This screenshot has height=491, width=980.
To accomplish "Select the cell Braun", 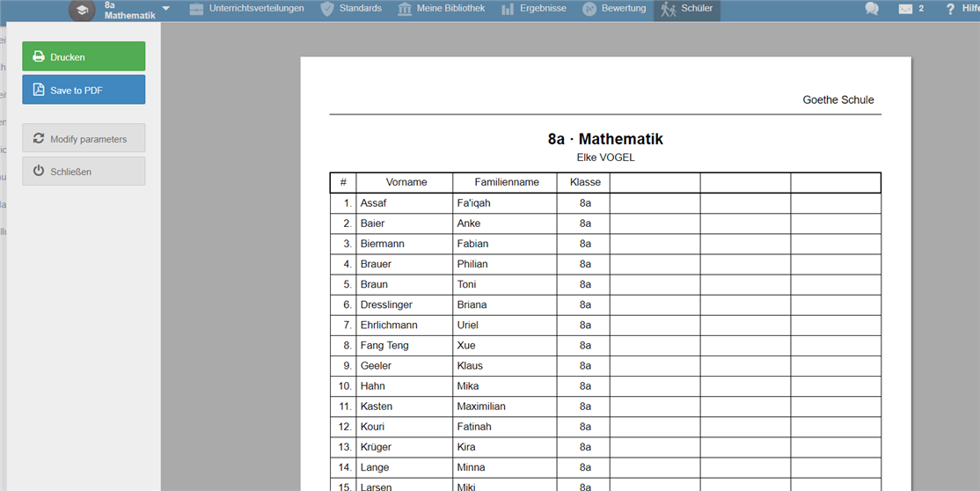I will tap(405, 284).
